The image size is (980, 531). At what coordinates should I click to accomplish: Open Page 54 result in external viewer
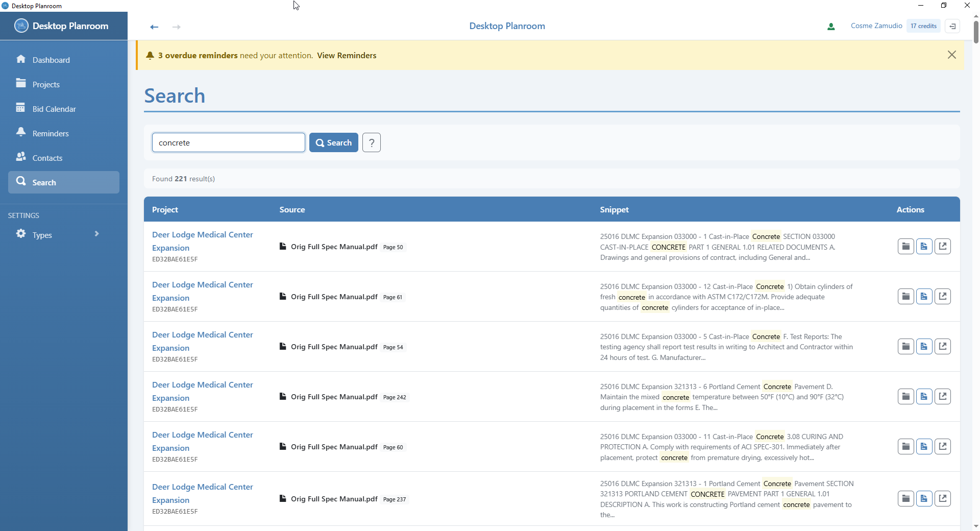(x=942, y=347)
